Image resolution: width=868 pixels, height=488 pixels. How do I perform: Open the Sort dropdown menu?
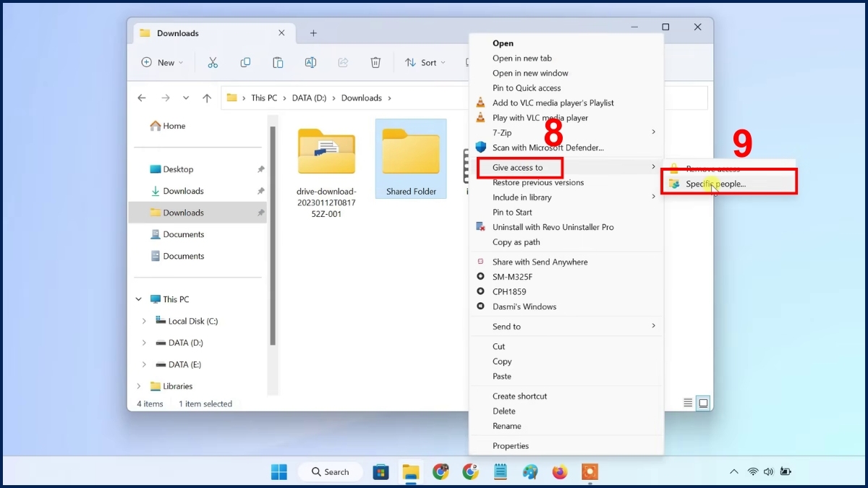(x=425, y=63)
